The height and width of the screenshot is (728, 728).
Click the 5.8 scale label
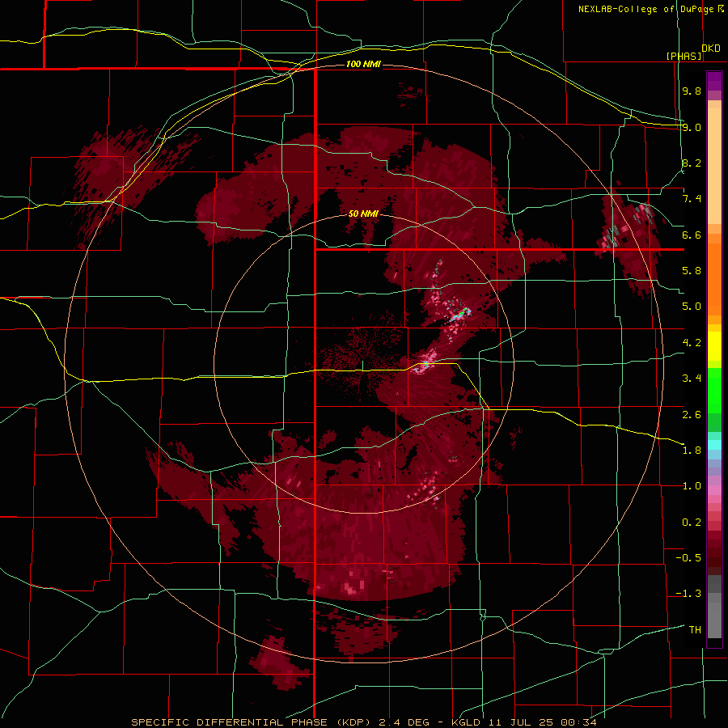pos(692,271)
